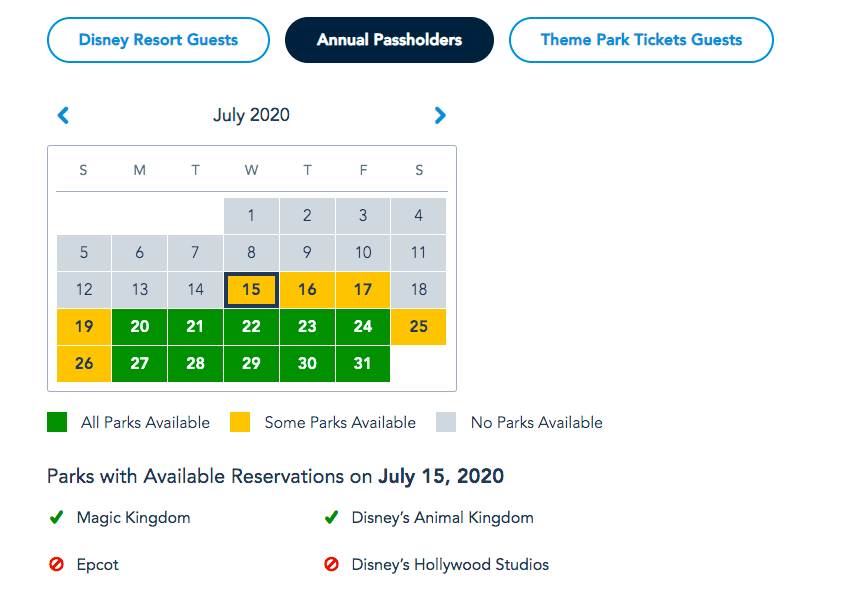Choose July 19 in the calendar
Viewport: 854px width, 593px height.
(x=84, y=327)
